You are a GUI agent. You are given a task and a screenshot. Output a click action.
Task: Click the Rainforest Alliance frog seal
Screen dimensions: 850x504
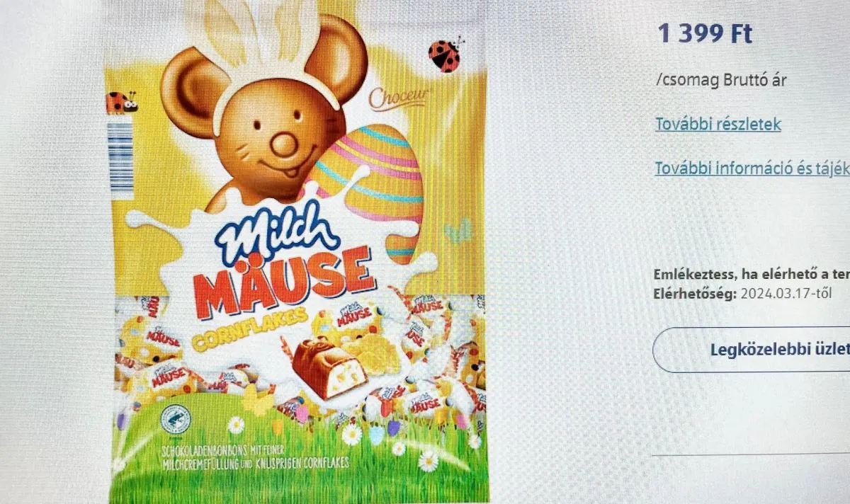tap(174, 419)
